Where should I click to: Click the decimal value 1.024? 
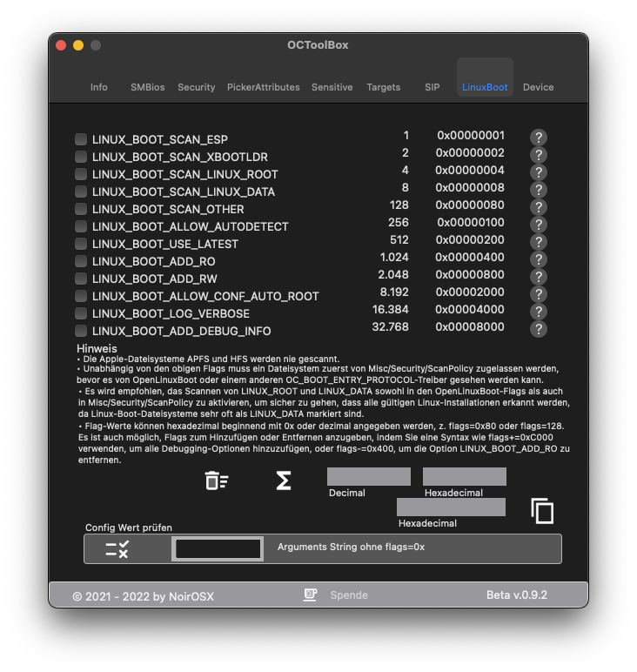[x=394, y=257]
